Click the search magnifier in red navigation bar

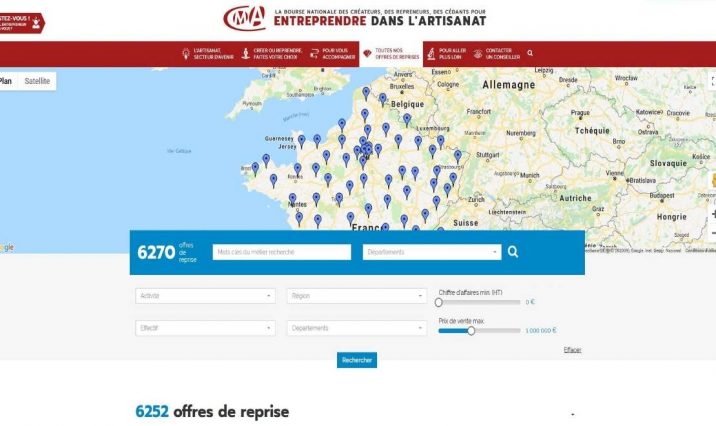pyautogui.click(x=530, y=53)
